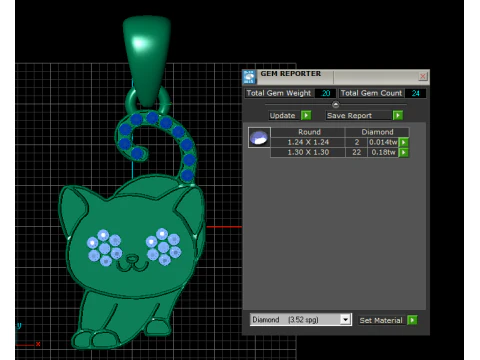The image size is (480, 360).
Task: Click the quantity 2 cell in the 1.24 row
Action: [x=356, y=142]
